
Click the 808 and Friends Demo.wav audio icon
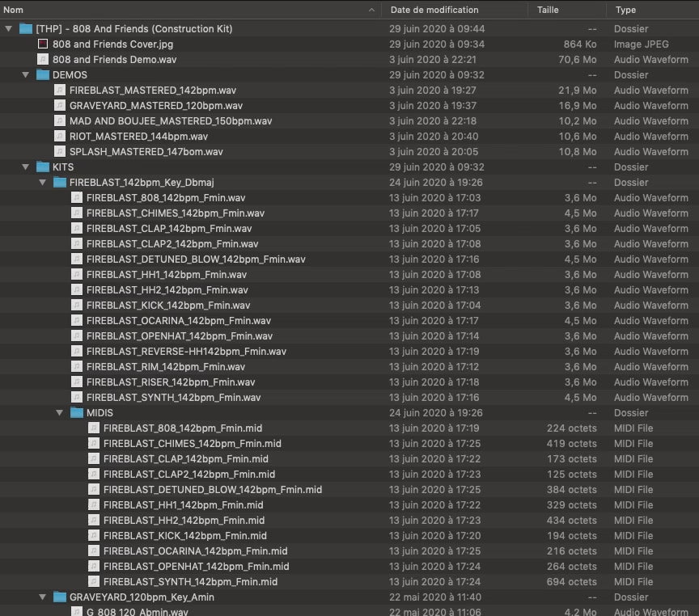point(43,59)
